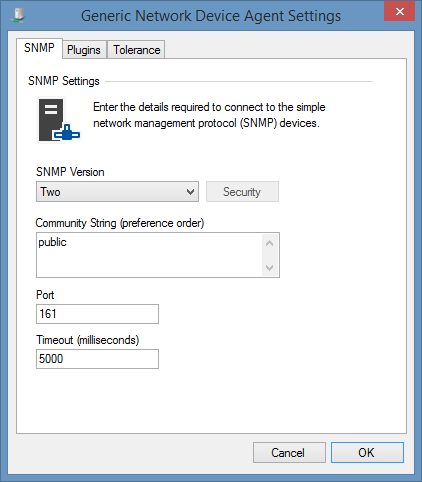Click the Cancel button

289,453
